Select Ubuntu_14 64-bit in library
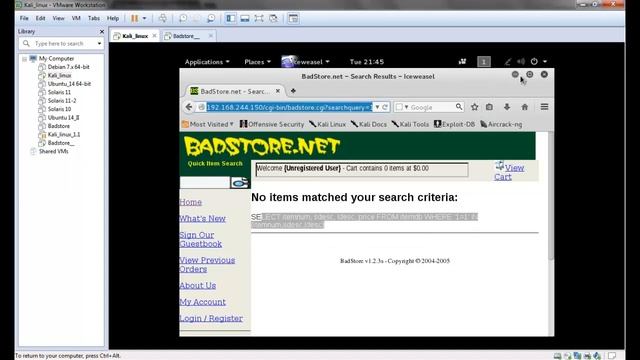 click(69, 84)
